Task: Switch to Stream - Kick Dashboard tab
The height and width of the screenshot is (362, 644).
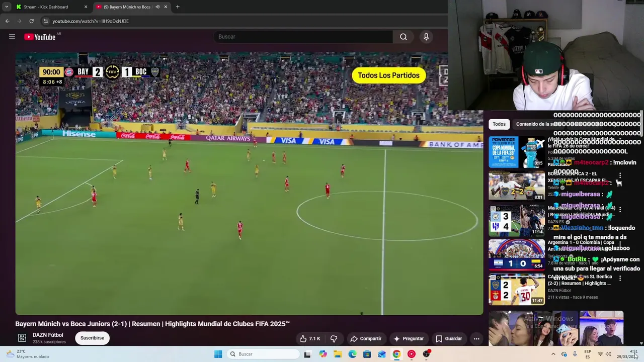Action: click(x=46, y=7)
